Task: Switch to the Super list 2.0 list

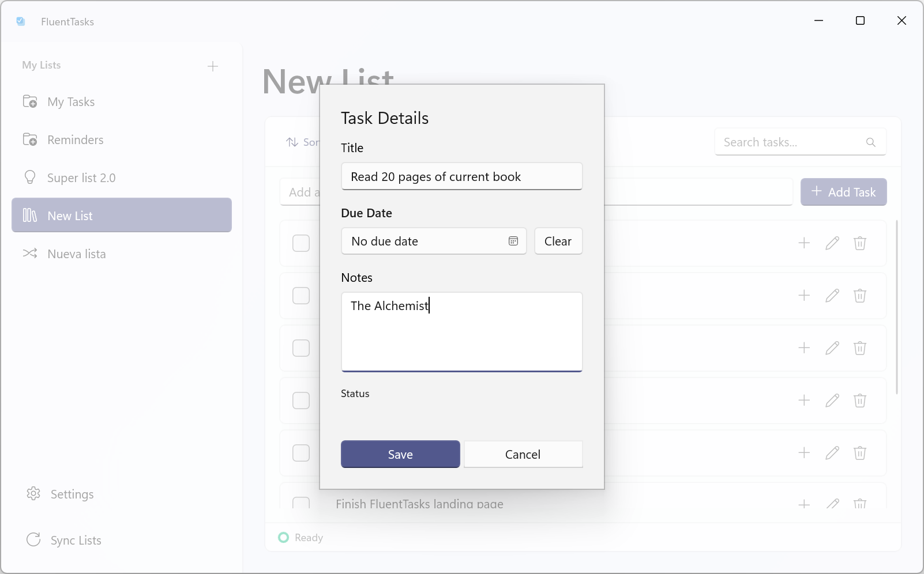Action: click(x=81, y=178)
